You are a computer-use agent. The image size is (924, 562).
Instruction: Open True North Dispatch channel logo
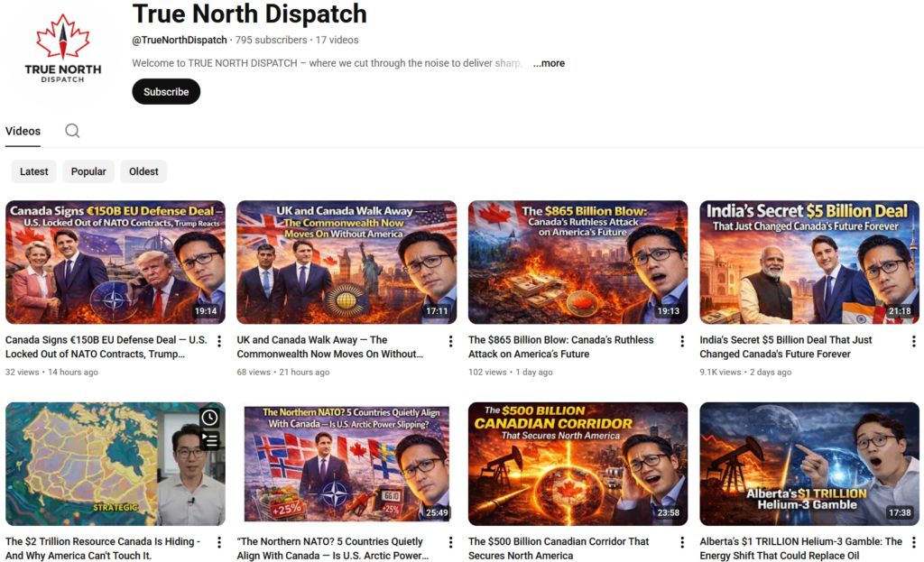click(x=62, y=51)
